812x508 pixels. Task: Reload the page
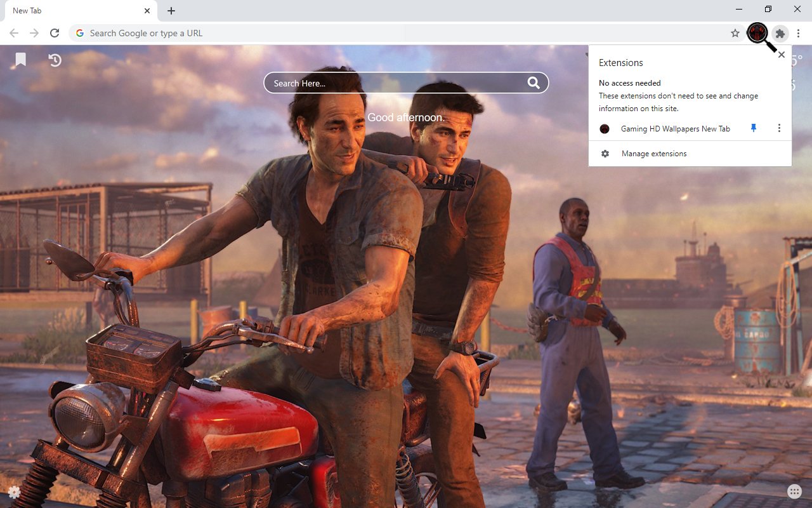[x=55, y=33]
